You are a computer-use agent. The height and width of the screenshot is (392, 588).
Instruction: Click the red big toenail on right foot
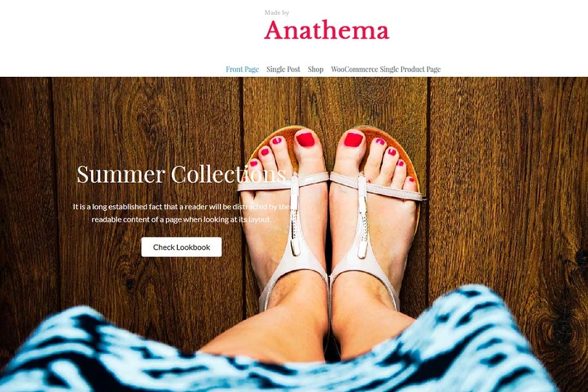(353, 139)
